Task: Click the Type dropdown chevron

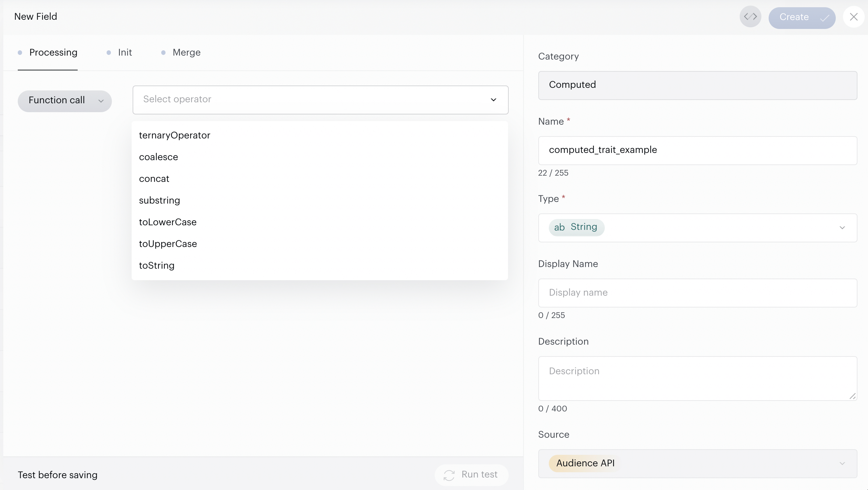Action: pyautogui.click(x=842, y=228)
